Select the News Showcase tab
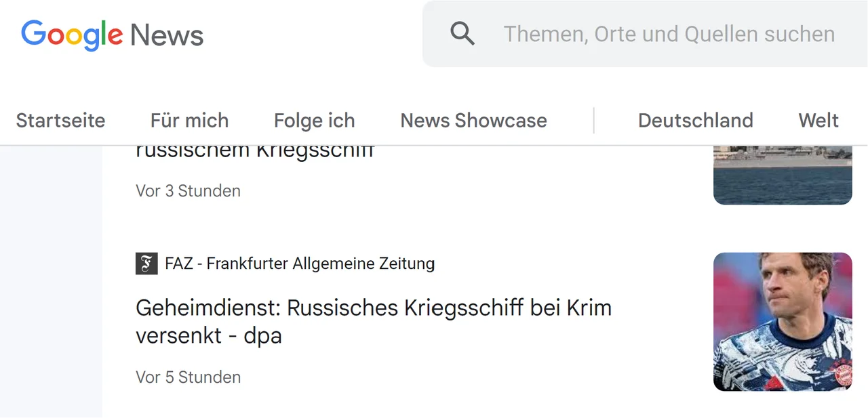The width and height of the screenshot is (868, 418). pyautogui.click(x=473, y=121)
